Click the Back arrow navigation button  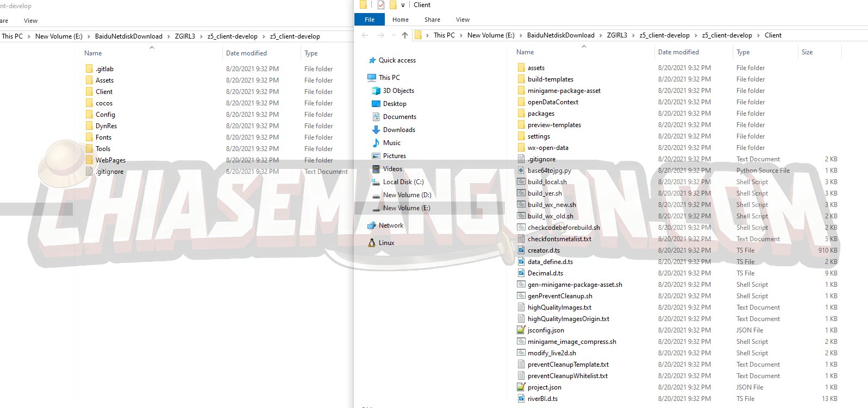(365, 35)
